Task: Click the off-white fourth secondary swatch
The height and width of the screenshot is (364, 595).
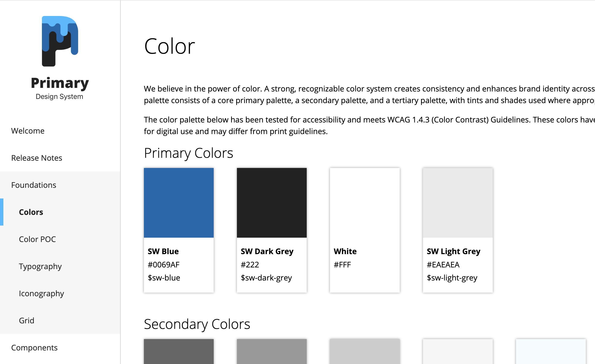Action: coord(458,351)
